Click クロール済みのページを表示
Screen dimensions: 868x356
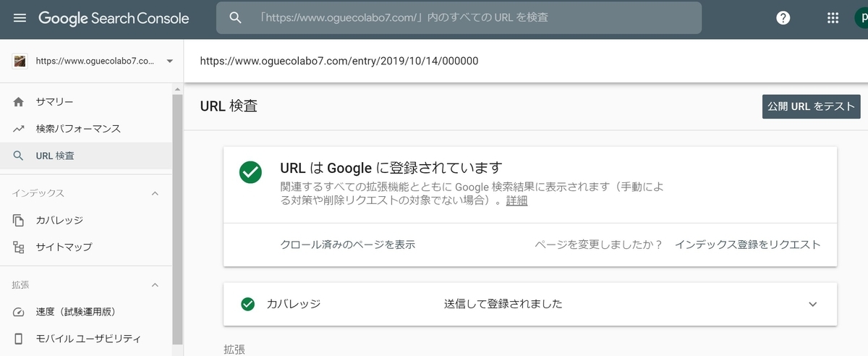click(347, 245)
